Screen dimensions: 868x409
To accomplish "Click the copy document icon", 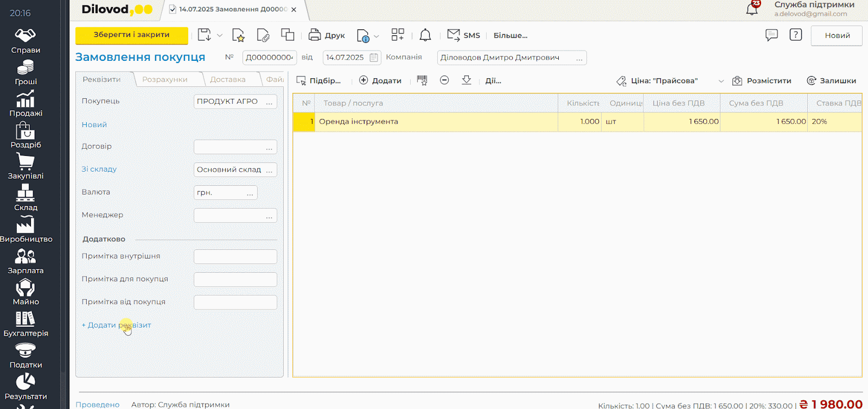I will tap(288, 35).
